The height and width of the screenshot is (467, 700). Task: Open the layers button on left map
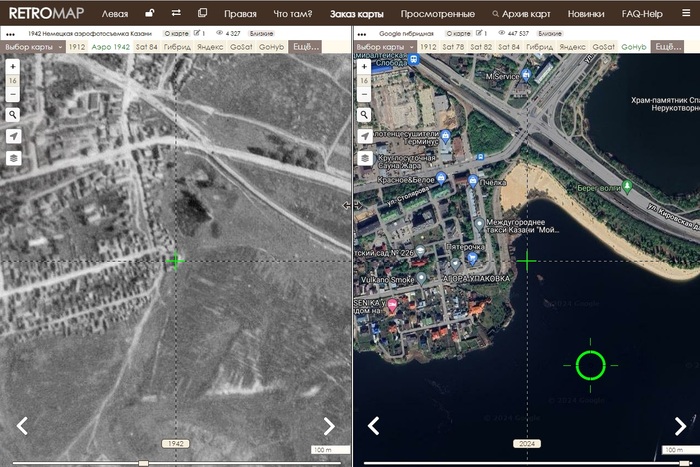13,158
